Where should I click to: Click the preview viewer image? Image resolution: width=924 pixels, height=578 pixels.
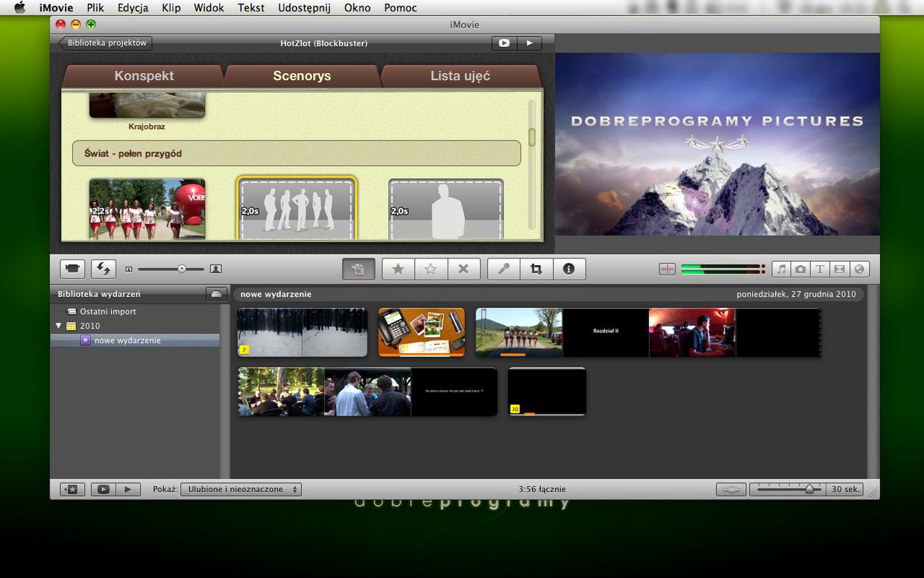[x=718, y=144]
